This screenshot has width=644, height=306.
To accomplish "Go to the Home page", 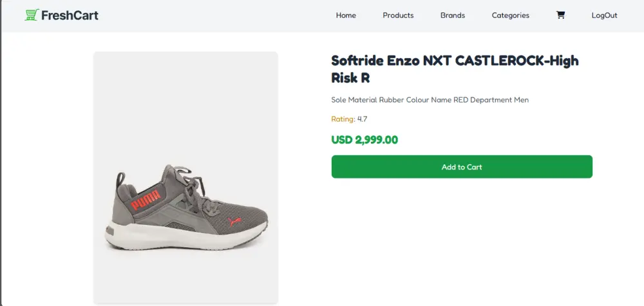I will (346, 15).
